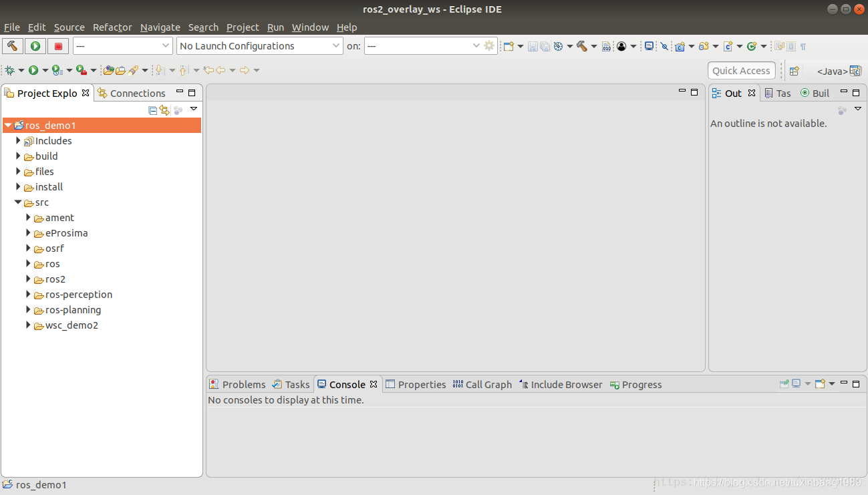
Task: Switch to the Include Browser tab
Action: coord(560,385)
